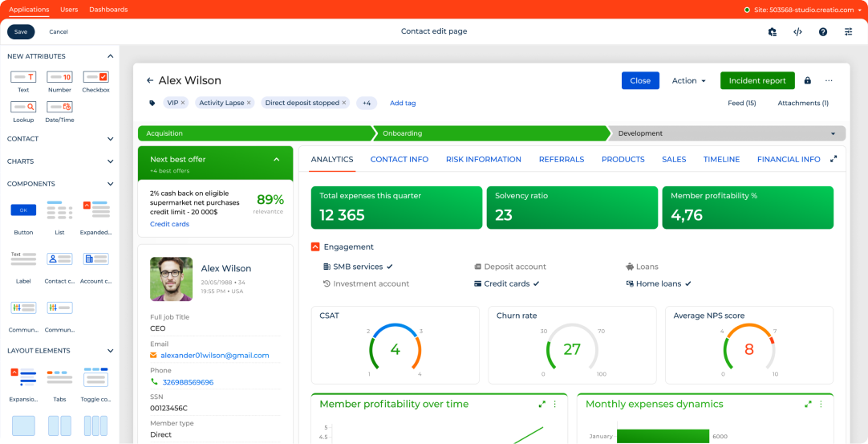Image resolution: width=868 pixels, height=444 pixels.
Task: Remove the VIP tag
Action: pos(183,103)
